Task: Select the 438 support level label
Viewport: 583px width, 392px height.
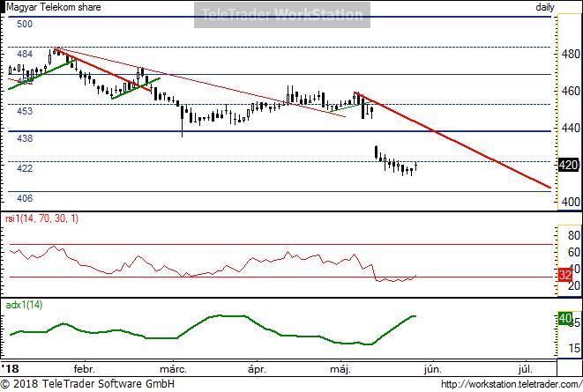Action: (x=25, y=138)
